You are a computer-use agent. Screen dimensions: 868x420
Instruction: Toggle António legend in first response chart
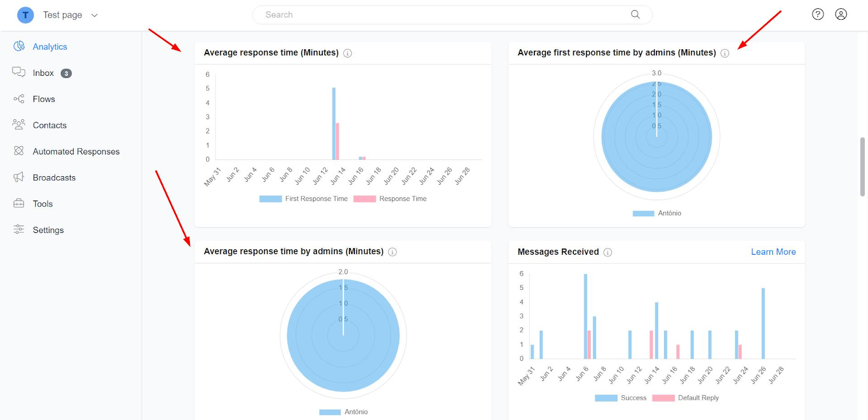(643, 214)
